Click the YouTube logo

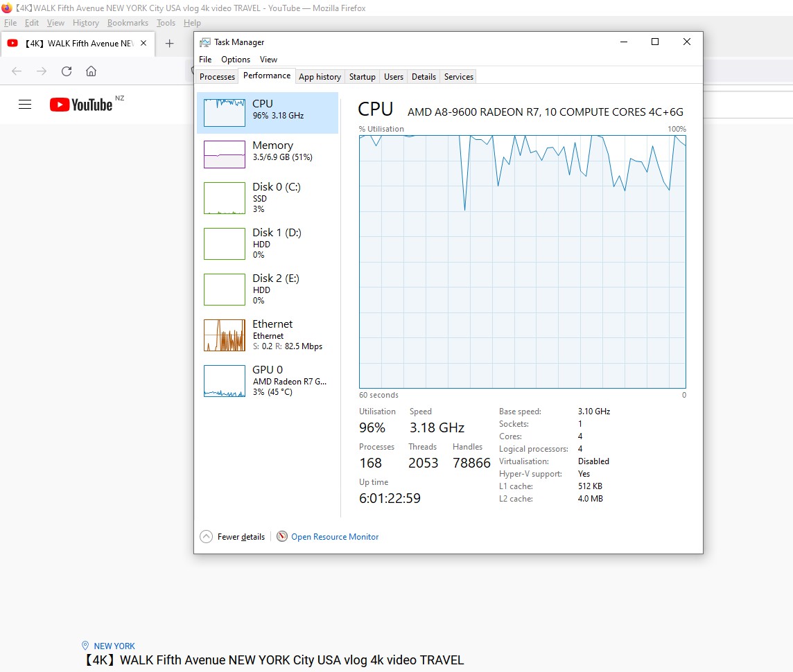(81, 105)
